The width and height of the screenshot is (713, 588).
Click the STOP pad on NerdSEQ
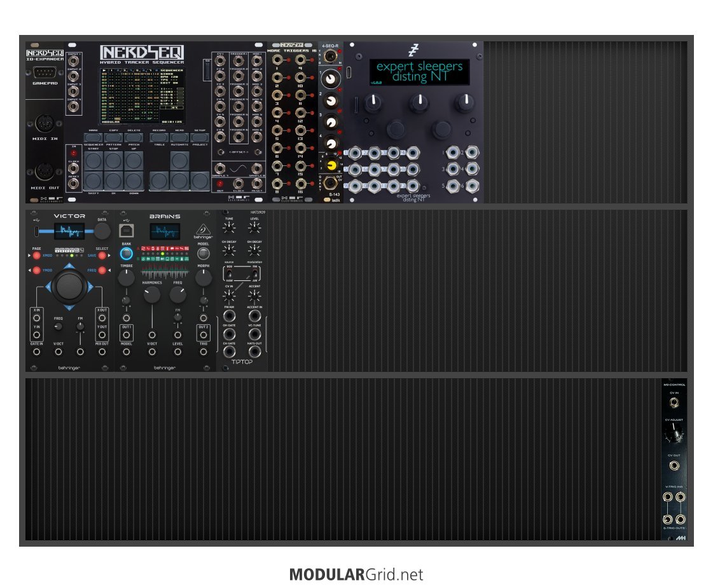(113, 160)
